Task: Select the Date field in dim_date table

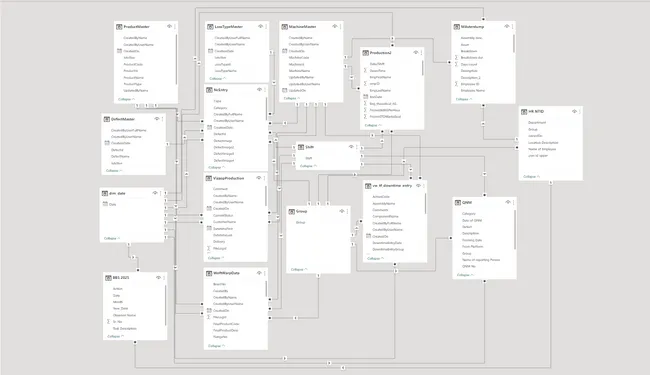Action: point(113,204)
